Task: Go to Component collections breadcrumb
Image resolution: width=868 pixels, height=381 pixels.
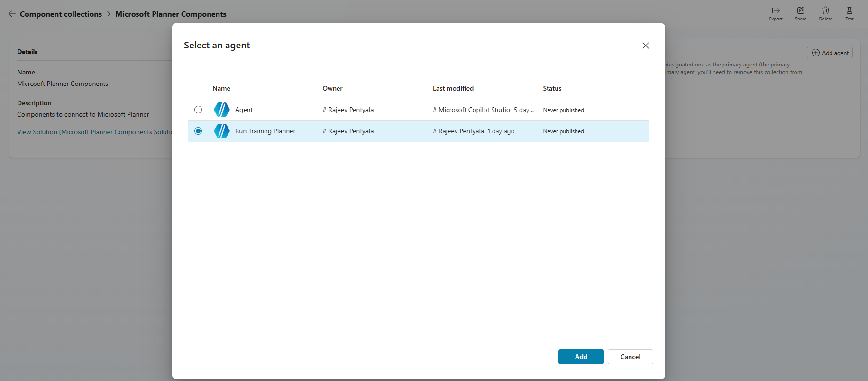Action: coord(61,14)
